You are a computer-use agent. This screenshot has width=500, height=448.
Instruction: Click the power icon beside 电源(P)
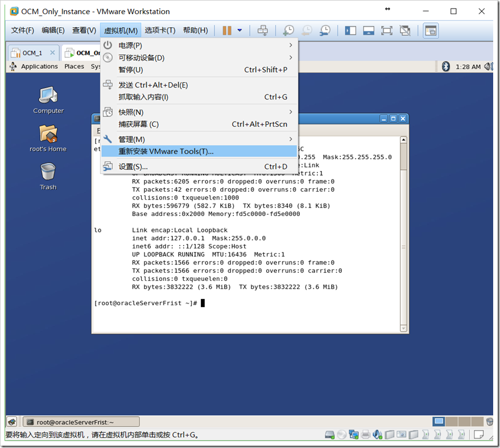[x=108, y=45]
